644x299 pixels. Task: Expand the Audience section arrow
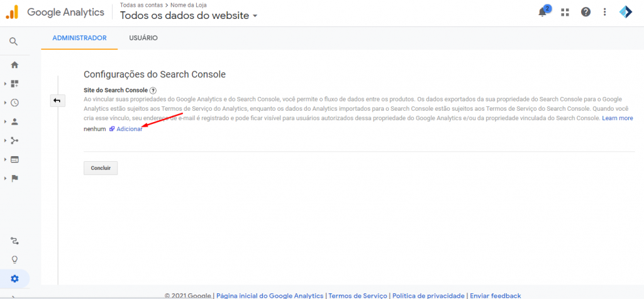5,121
